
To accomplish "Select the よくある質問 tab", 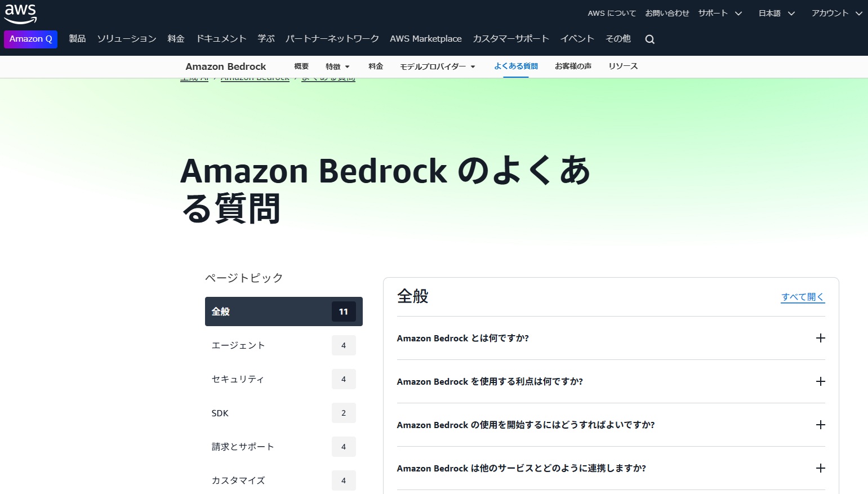I will click(516, 66).
